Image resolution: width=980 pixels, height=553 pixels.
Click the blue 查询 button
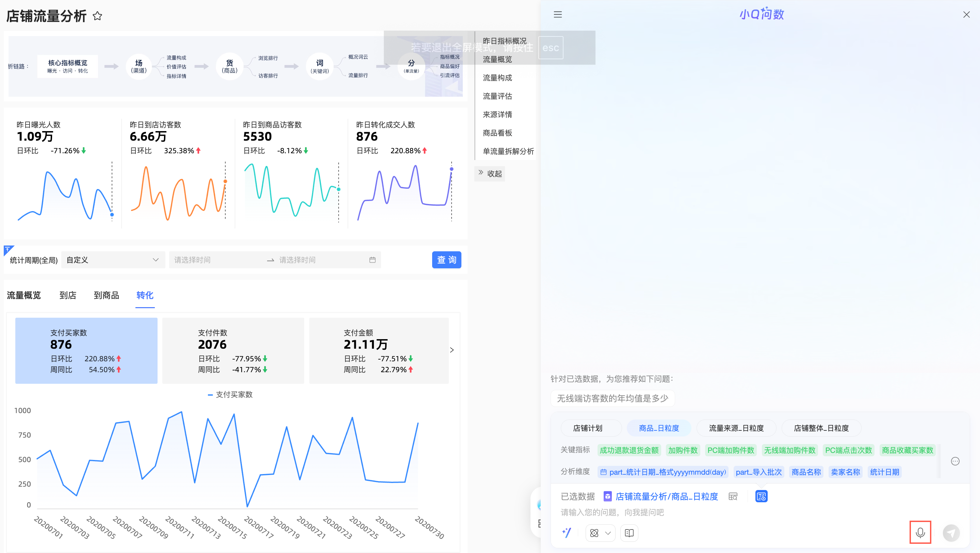click(x=446, y=260)
